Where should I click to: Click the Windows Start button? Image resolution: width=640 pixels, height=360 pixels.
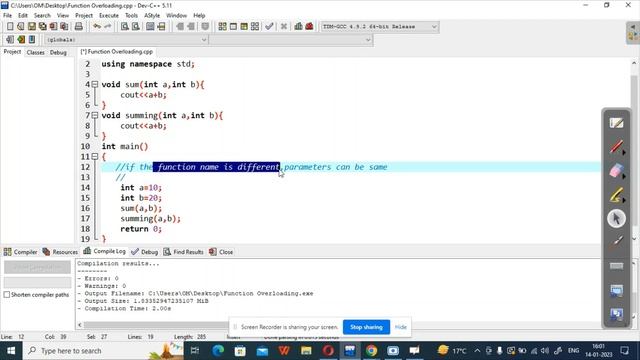(x=11, y=351)
